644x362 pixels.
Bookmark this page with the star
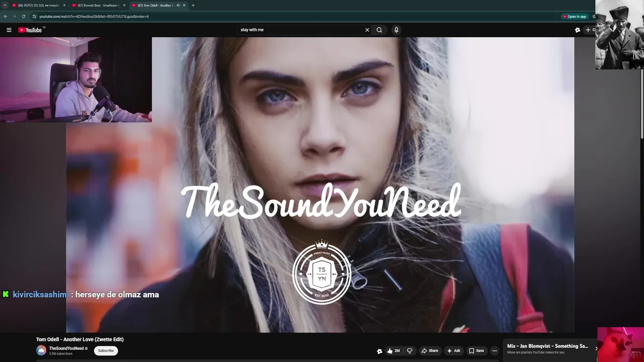point(594,16)
